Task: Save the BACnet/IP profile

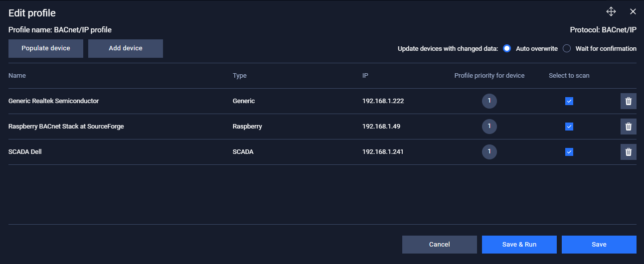Action: click(x=599, y=245)
